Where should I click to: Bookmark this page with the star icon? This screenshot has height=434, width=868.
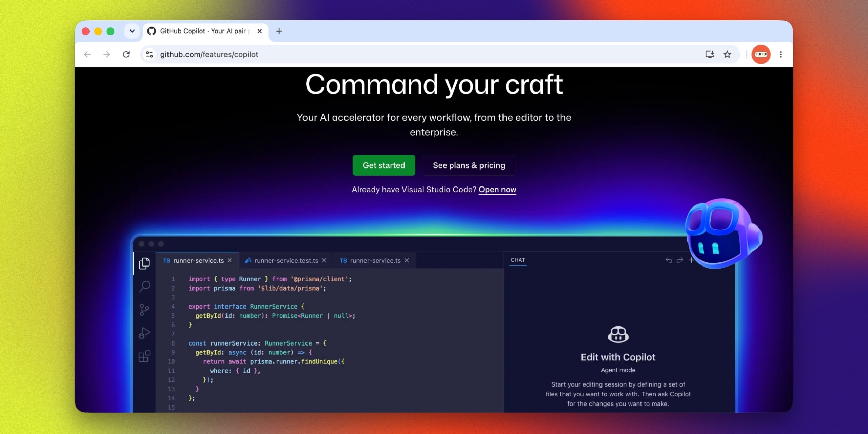click(727, 54)
